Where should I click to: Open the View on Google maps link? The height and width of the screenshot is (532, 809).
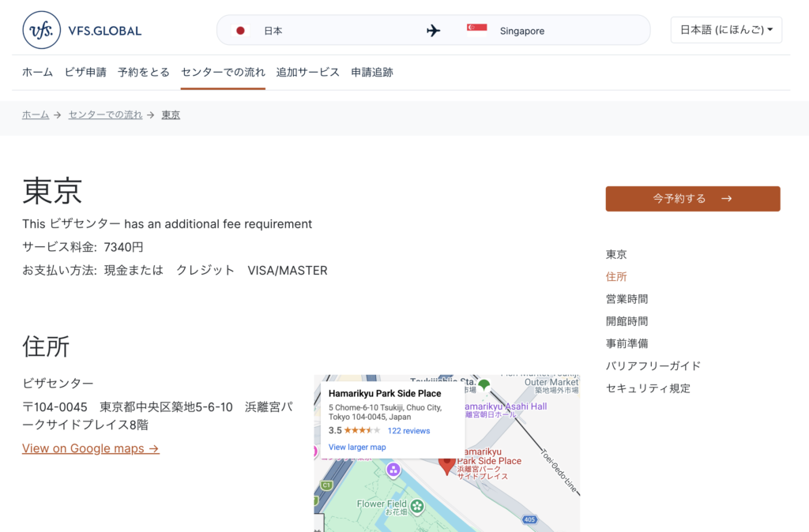(91, 448)
